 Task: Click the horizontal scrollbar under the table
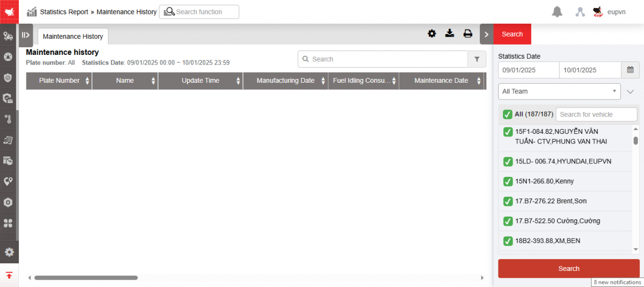tap(86, 278)
